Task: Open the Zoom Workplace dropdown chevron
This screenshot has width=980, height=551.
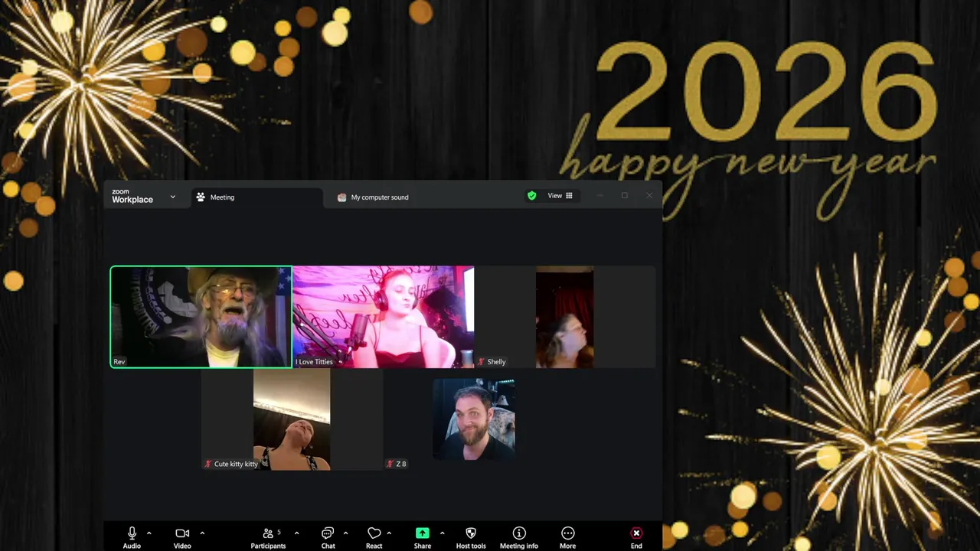Action: click(x=172, y=197)
